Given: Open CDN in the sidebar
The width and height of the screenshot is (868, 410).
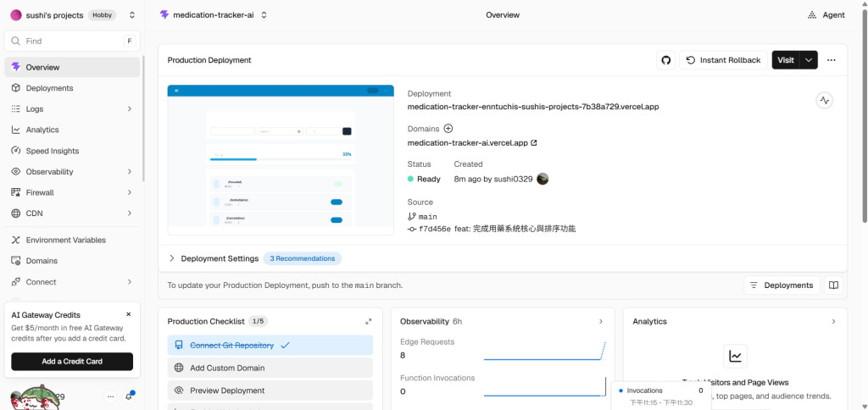Looking at the screenshot, I should click(x=72, y=213).
